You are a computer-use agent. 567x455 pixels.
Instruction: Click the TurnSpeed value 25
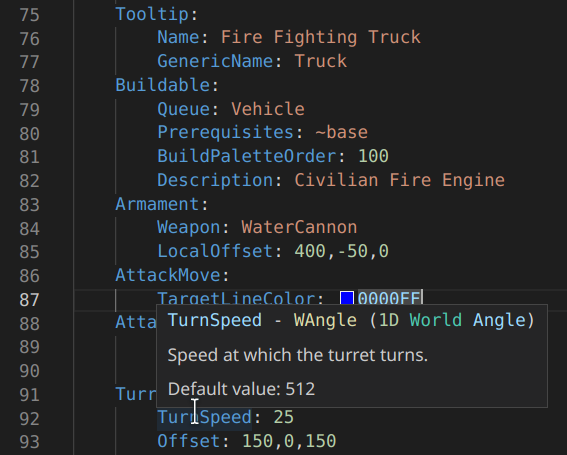tap(284, 417)
